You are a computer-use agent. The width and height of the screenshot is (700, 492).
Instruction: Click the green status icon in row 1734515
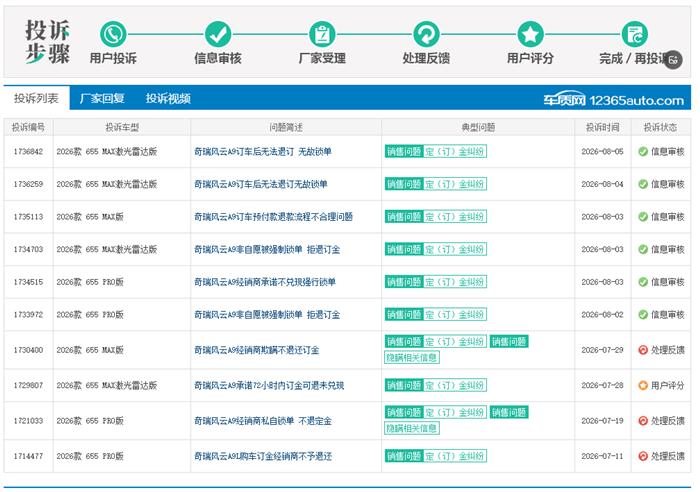pos(643,282)
